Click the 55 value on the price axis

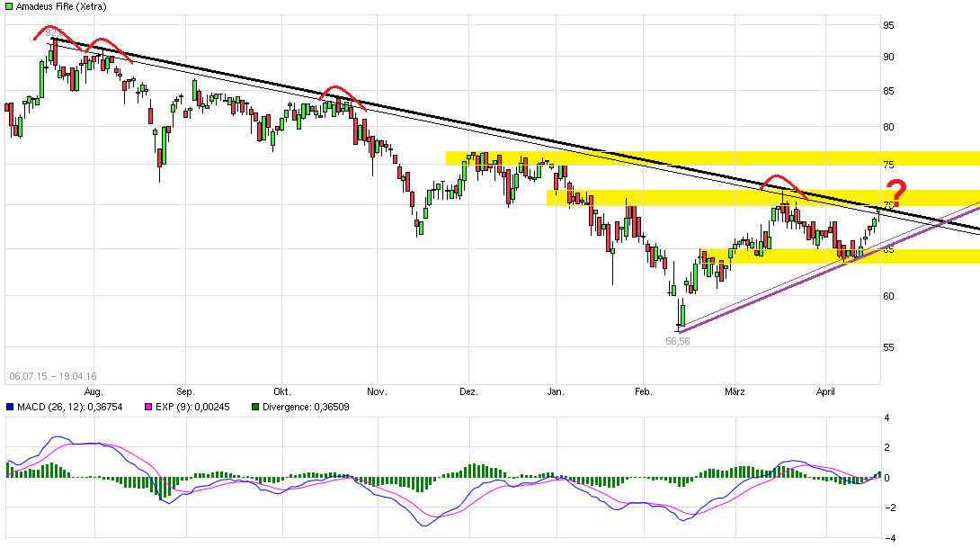(888, 346)
